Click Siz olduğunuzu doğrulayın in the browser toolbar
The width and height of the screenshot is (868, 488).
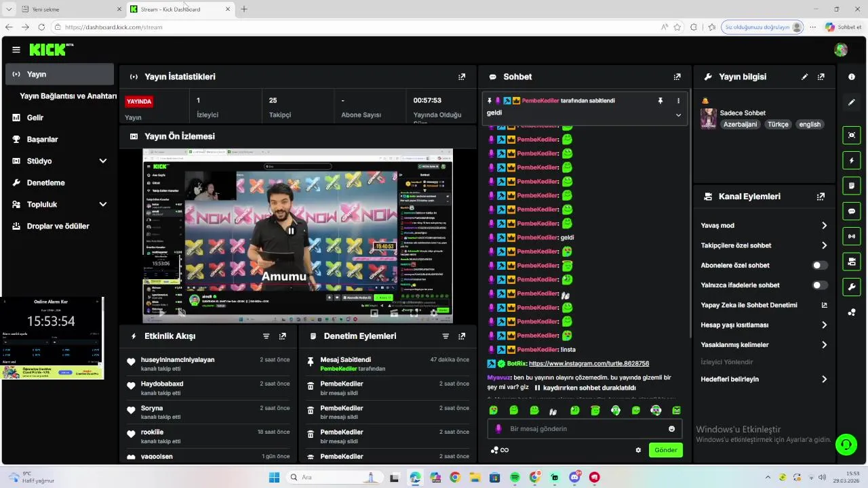[763, 27]
